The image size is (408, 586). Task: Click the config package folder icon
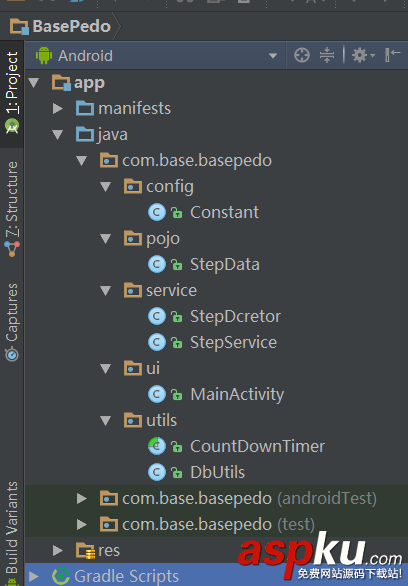point(133,186)
